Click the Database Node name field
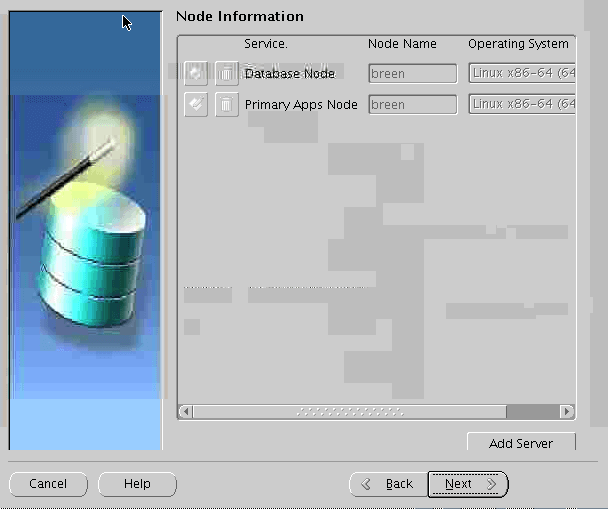 tap(412, 73)
